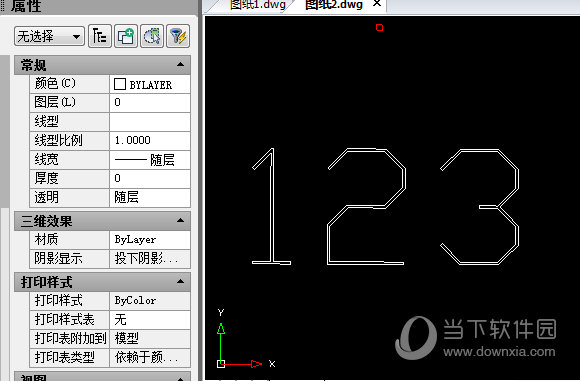Switch to the 图纸1.dwg tab
Screen dimensions: 580x381
pos(257,5)
